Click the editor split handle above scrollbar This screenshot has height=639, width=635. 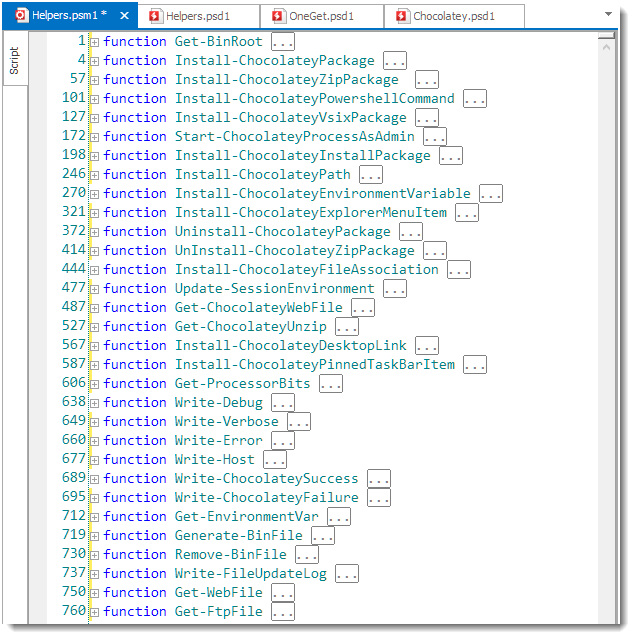(x=606, y=36)
